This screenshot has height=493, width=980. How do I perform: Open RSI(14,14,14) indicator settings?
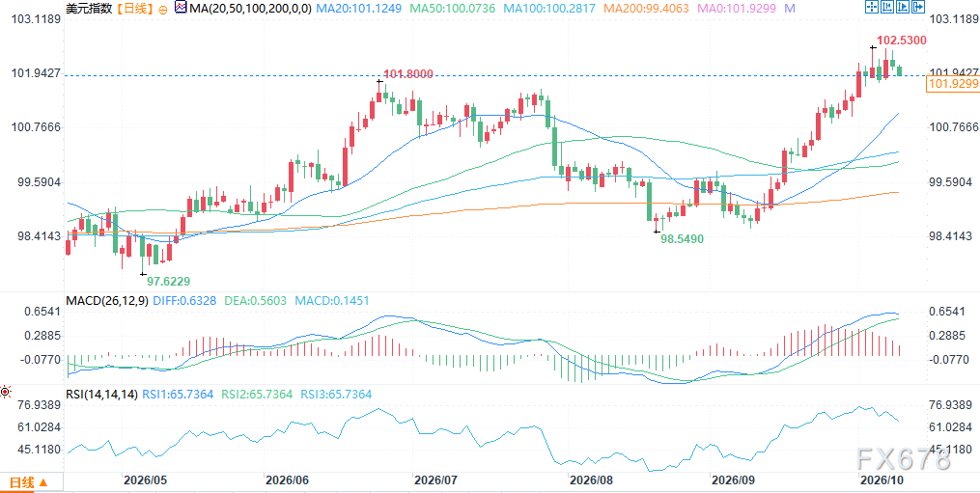(x=102, y=395)
